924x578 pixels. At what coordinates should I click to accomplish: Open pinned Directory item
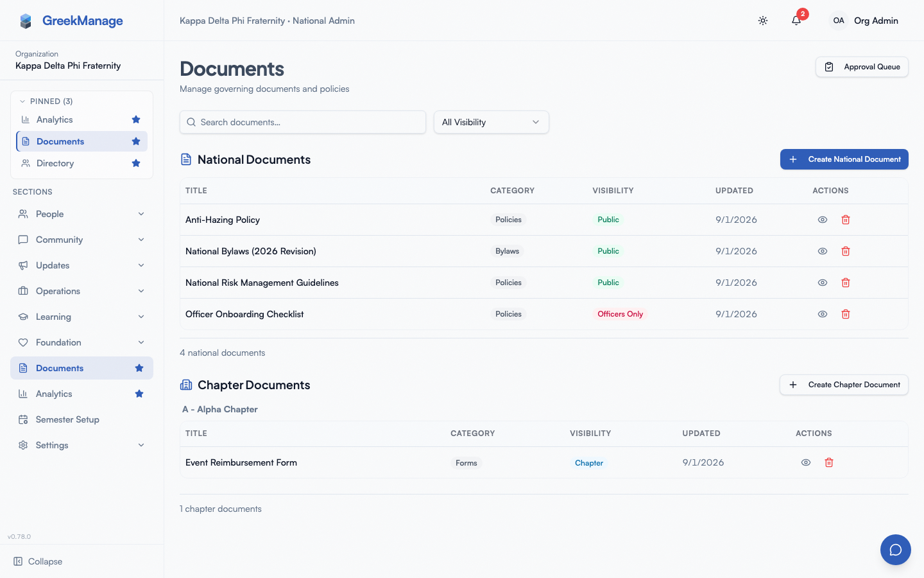click(81, 163)
